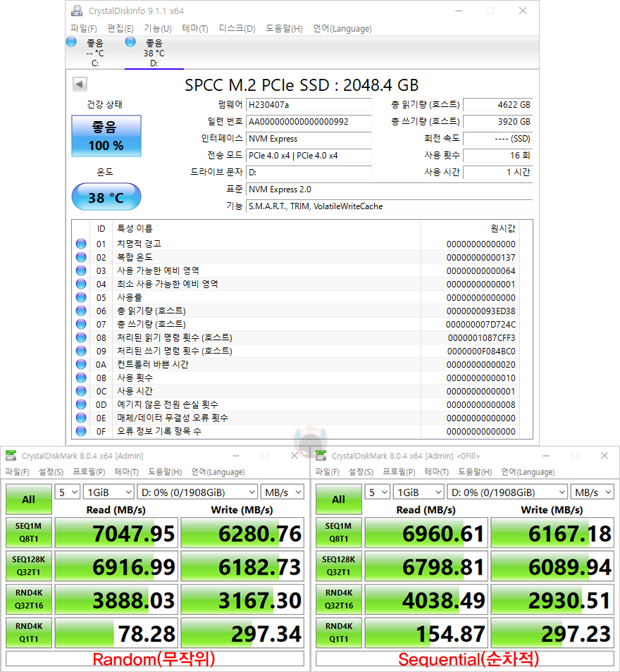
Task: Run SEQ1M Q8T1 test in left CrystalDiskMark
Action: coord(29,533)
